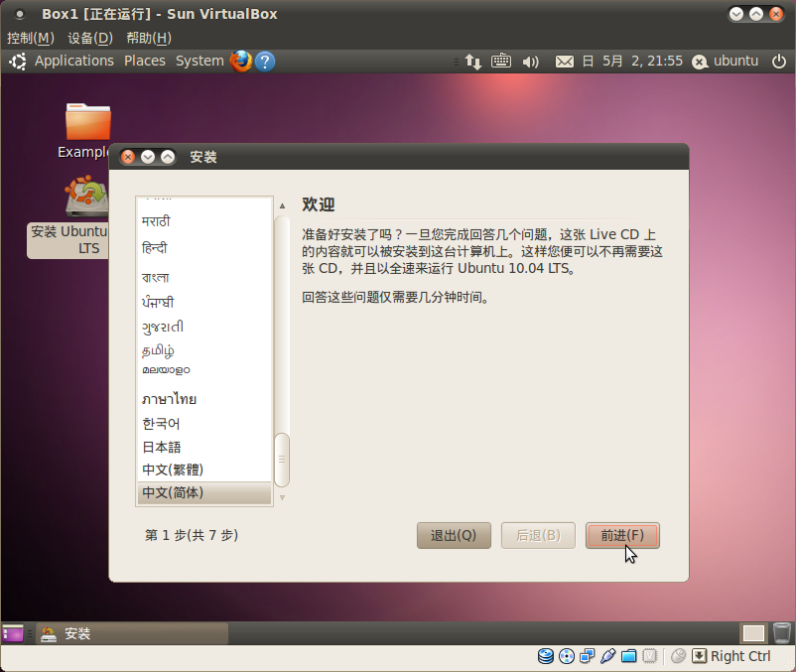Open the ubuntu user menu

pyautogui.click(x=735, y=61)
